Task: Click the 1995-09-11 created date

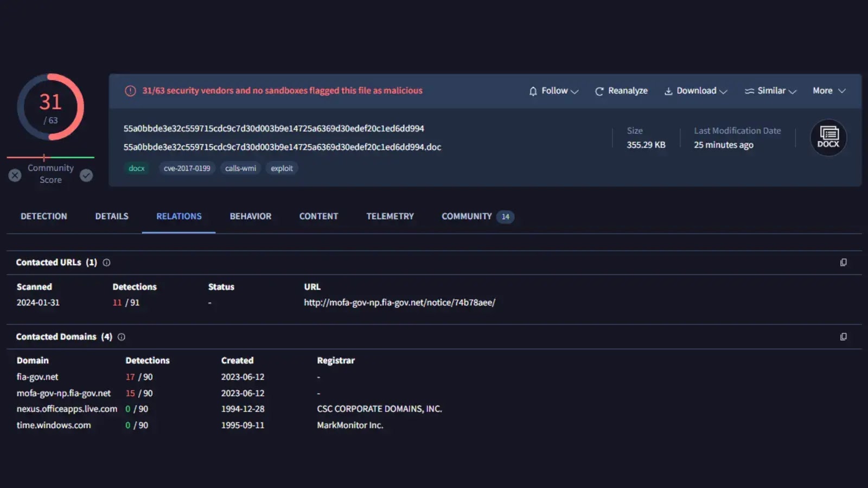Action: 242,425
